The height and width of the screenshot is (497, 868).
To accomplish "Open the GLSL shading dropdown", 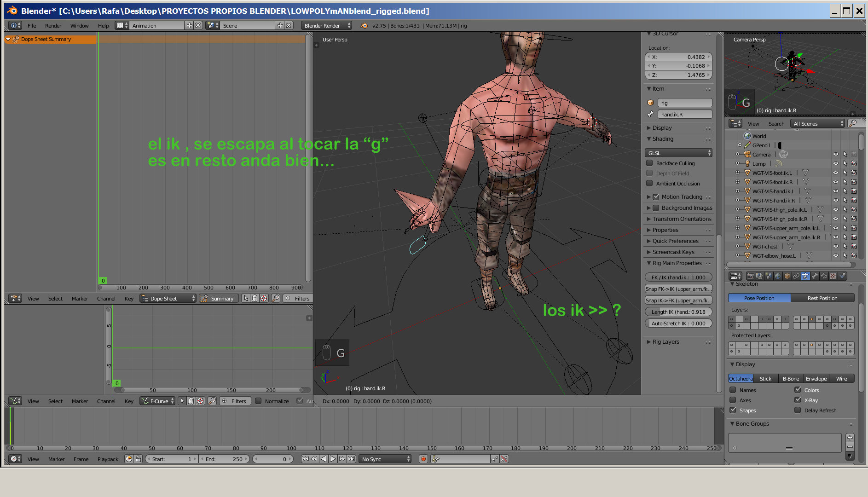I will click(678, 153).
